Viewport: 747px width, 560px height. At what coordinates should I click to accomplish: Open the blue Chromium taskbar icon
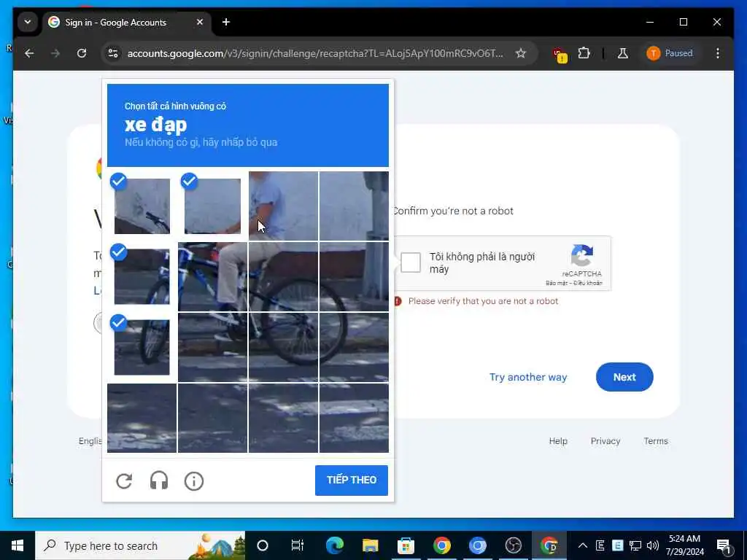tap(477, 545)
